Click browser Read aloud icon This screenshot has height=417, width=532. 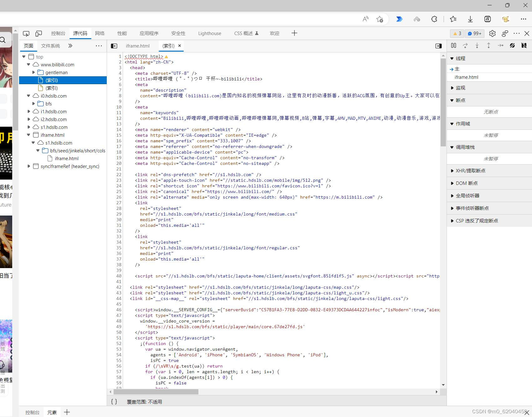tap(366, 19)
